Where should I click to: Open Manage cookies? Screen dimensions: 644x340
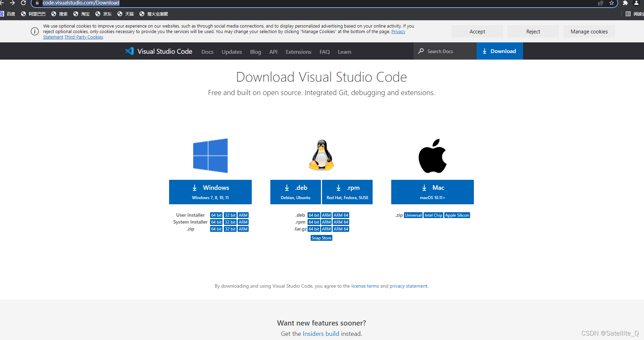tap(589, 31)
